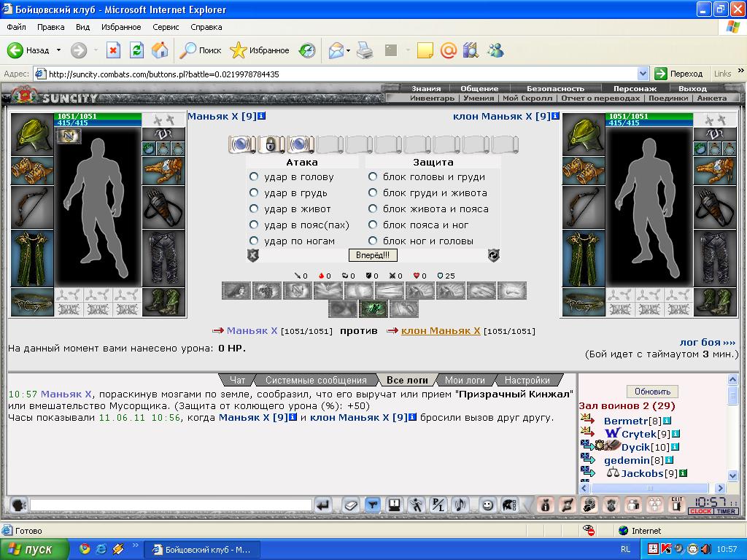Select defense 'блок головы и груди'

[373, 176]
